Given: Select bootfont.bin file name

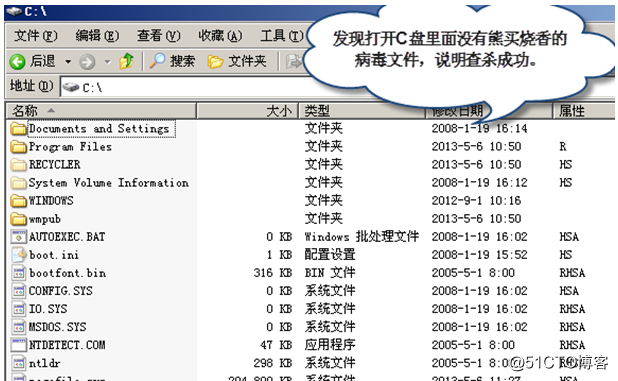Looking at the screenshot, I should (67, 273).
